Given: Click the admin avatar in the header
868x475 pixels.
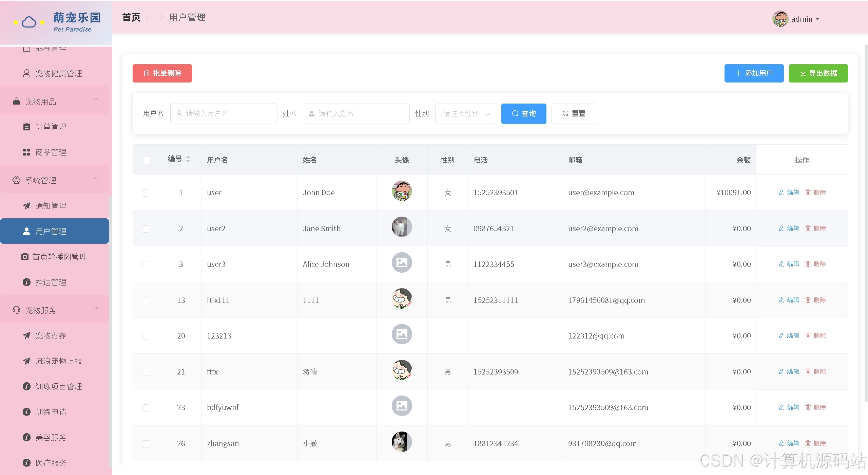Looking at the screenshot, I should pos(780,19).
